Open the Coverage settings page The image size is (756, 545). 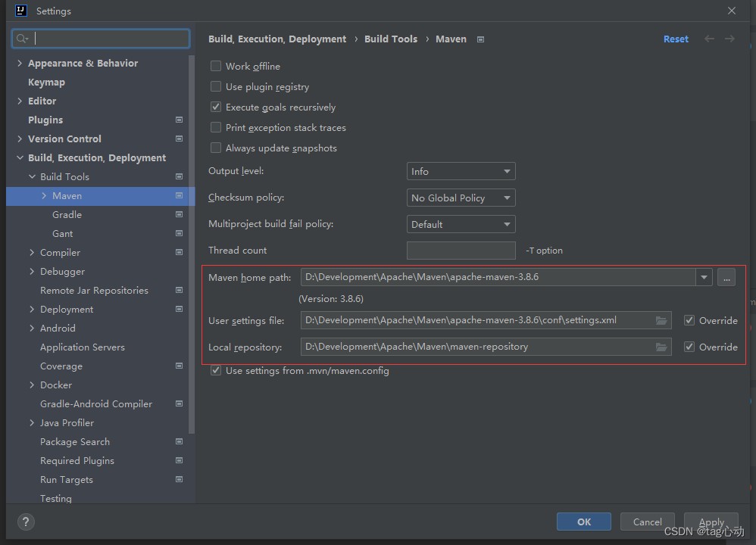61,366
